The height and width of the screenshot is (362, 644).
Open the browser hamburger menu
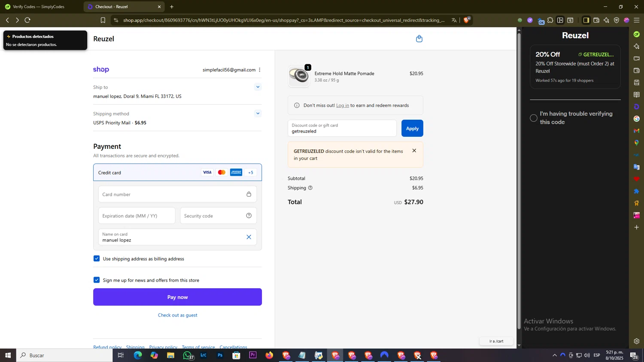[637, 20]
